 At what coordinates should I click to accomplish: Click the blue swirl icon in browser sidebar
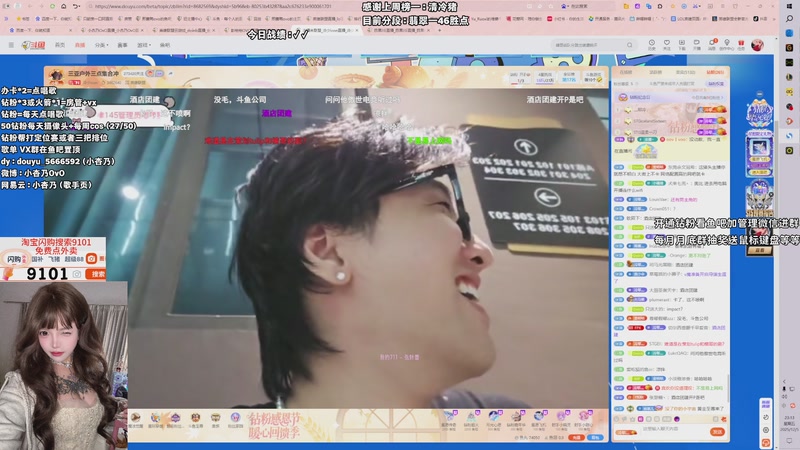789,136
